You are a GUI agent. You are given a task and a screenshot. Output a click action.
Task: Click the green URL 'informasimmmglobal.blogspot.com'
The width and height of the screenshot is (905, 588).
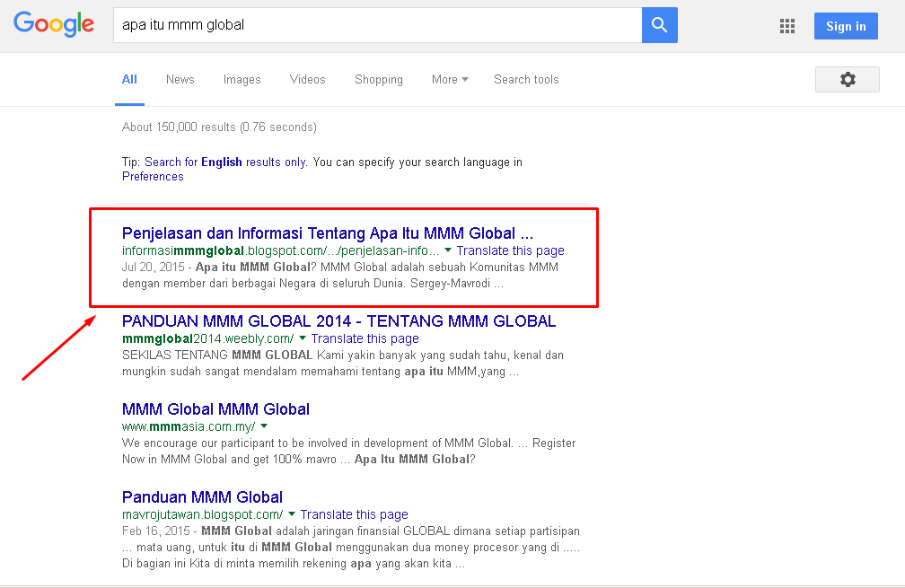click(x=280, y=250)
